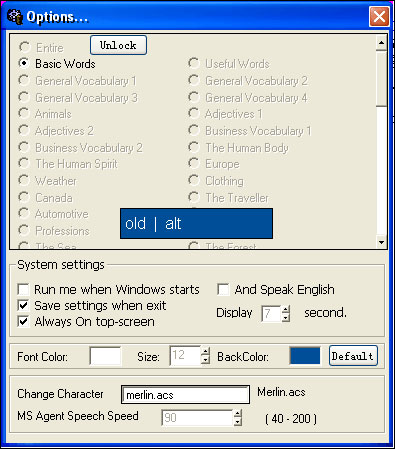The height and width of the screenshot is (449, 395).
Task: Close the Options window
Action: pos(379,16)
